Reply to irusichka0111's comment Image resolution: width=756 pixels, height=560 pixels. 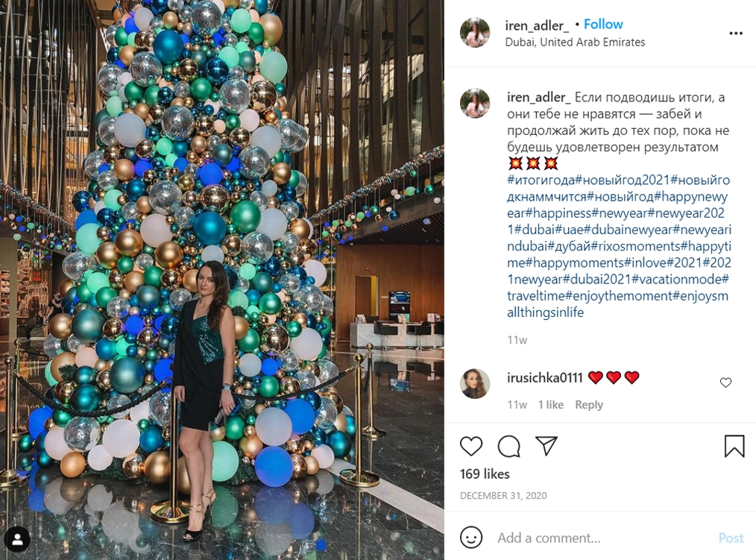pos(589,405)
